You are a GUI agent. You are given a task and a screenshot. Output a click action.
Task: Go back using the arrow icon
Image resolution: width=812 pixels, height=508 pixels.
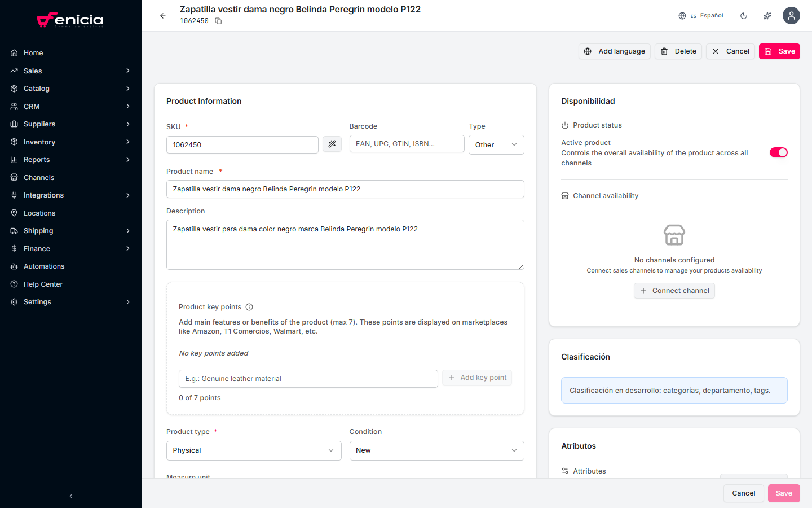tap(163, 16)
